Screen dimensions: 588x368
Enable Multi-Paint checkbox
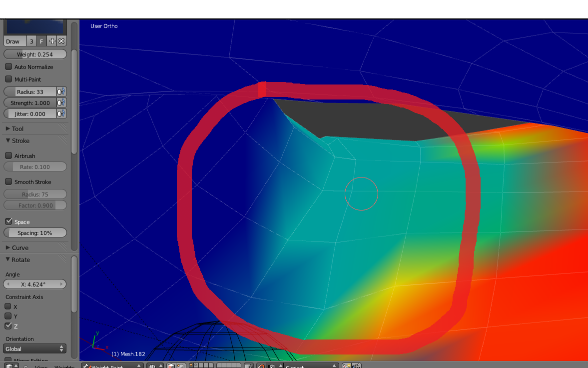[8, 79]
